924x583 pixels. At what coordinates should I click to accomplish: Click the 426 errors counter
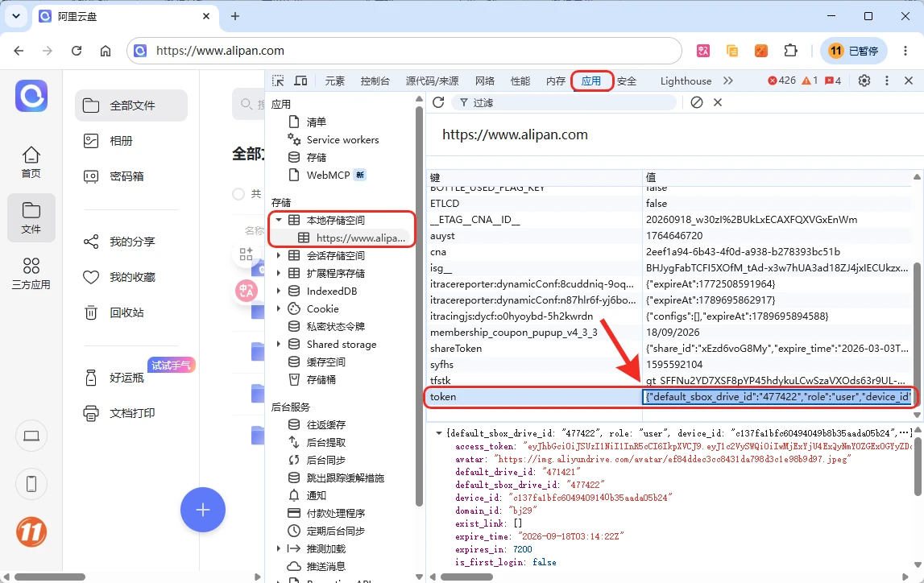click(x=781, y=81)
